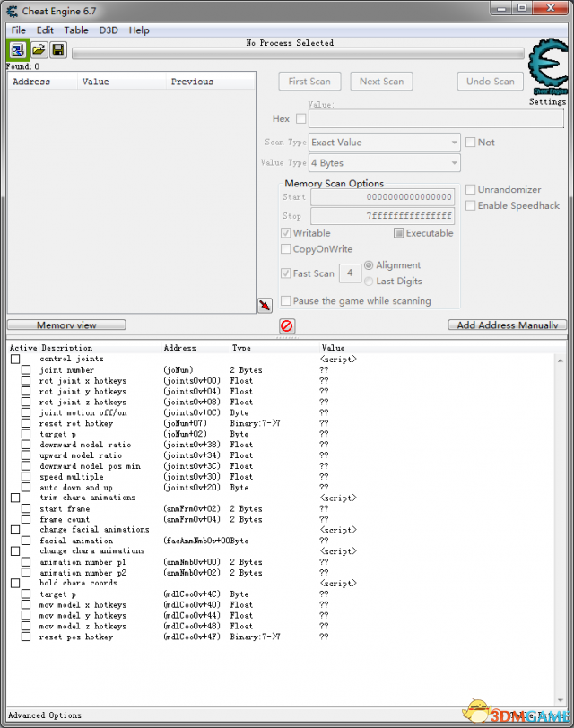This screenshot has width=574, height=728.
Task: Select the Last Digits radio button
Action: (x=370, y=282)
